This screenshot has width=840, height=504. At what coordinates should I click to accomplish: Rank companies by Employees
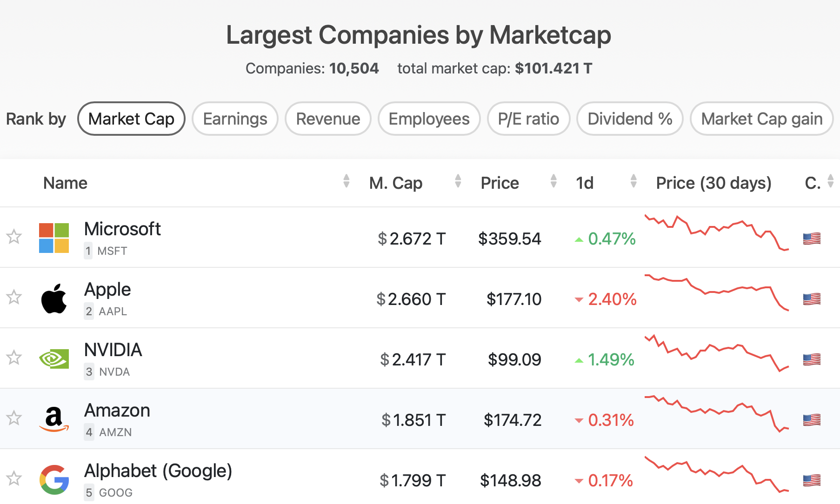[429, 119]
